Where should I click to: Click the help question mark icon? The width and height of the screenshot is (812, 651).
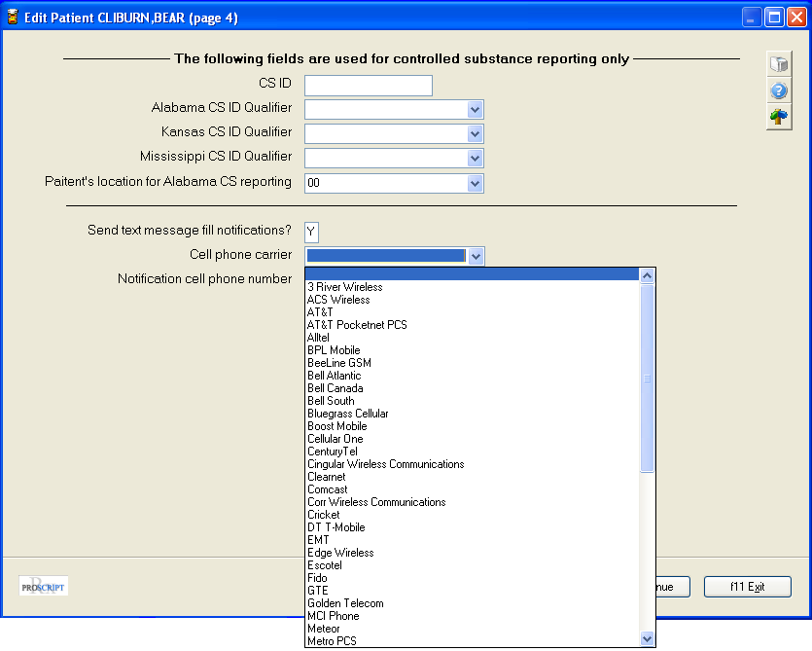point(779,90)
